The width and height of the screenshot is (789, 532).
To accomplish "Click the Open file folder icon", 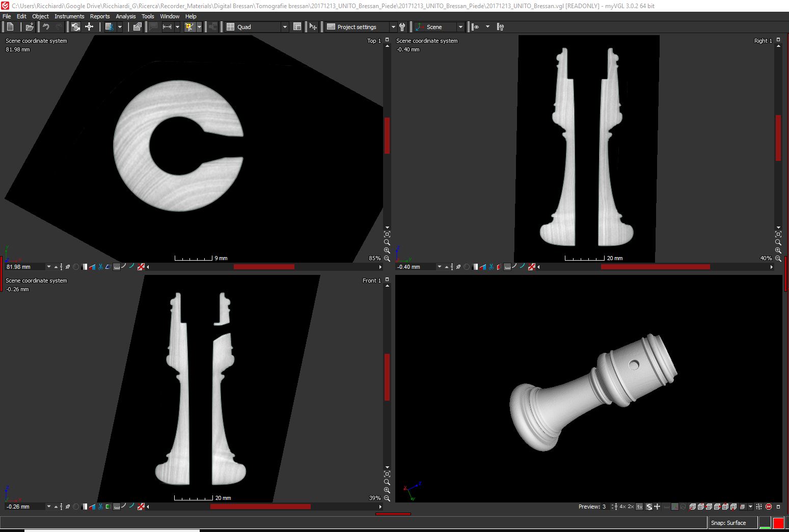I will pyautogui.click(x=30, y=27).
